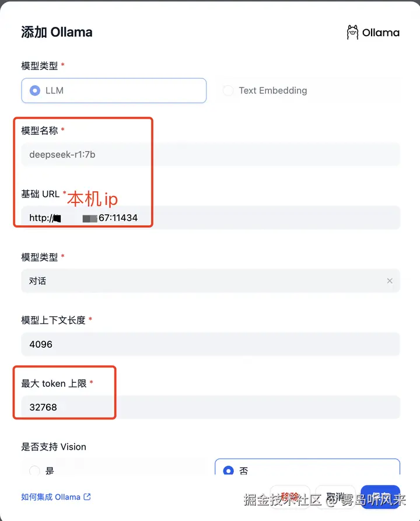Select the LLM model type radio
This screenshot has width=420, height=521.
click(35, 90)
